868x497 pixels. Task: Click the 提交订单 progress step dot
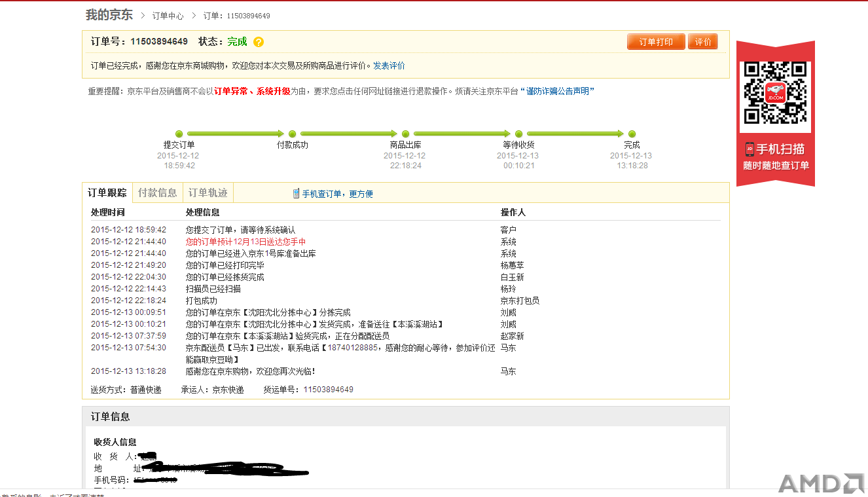click(179, 134)
